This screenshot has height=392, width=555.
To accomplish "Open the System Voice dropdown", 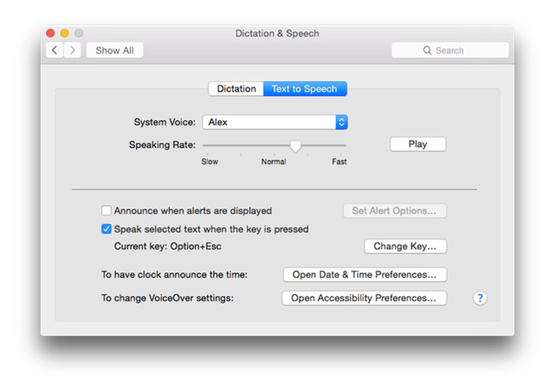I will point(275,122).
